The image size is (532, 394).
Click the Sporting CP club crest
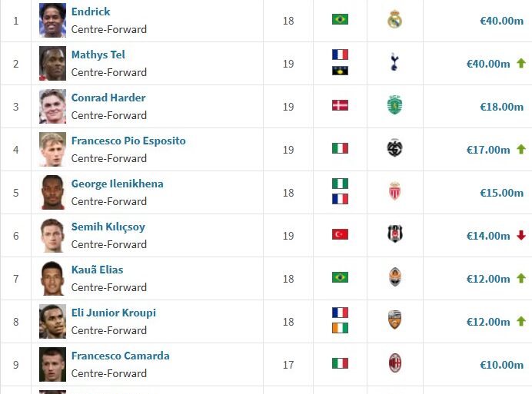[x=395, y=105]
